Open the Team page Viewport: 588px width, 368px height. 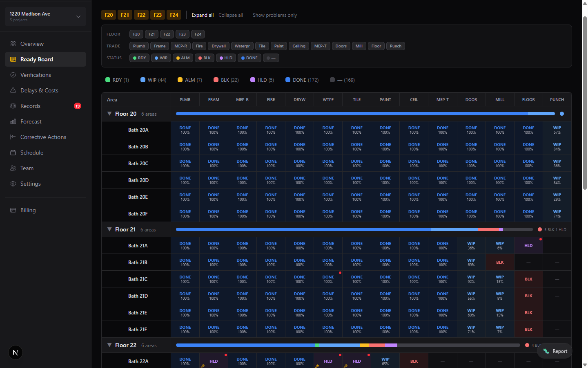coord(45,168)
